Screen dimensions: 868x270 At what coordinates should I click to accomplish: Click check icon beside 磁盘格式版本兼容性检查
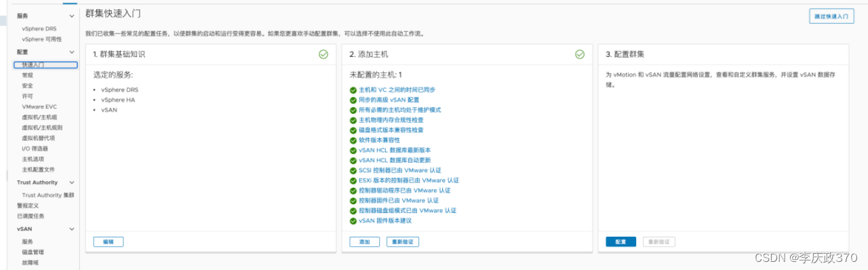click(x=353, y=130)
